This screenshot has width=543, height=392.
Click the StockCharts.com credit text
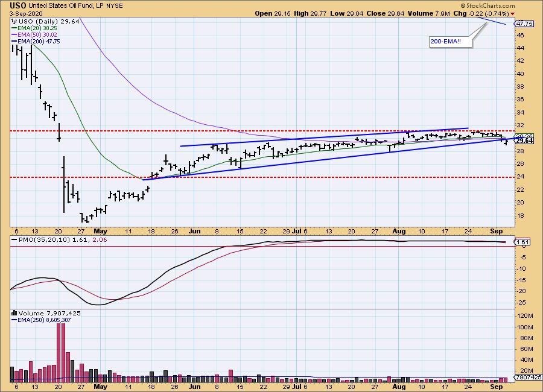click(487, 5)
